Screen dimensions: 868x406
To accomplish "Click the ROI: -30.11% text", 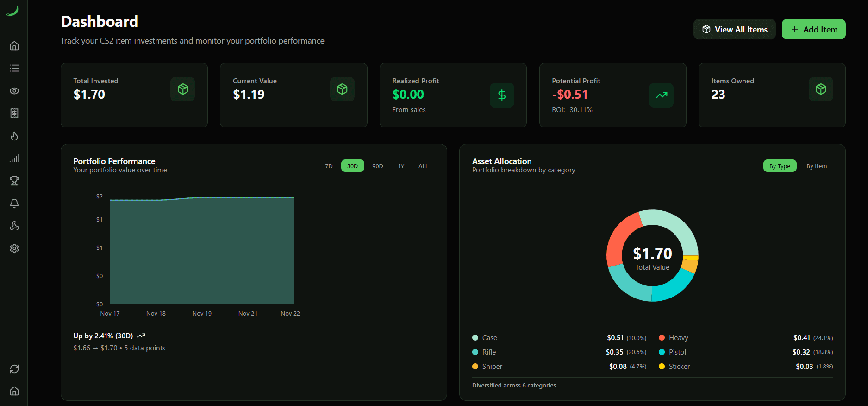I will click(572, 110).
